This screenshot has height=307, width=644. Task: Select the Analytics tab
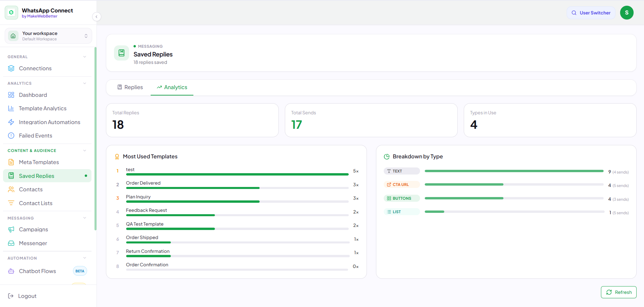(x=172, y=87)
